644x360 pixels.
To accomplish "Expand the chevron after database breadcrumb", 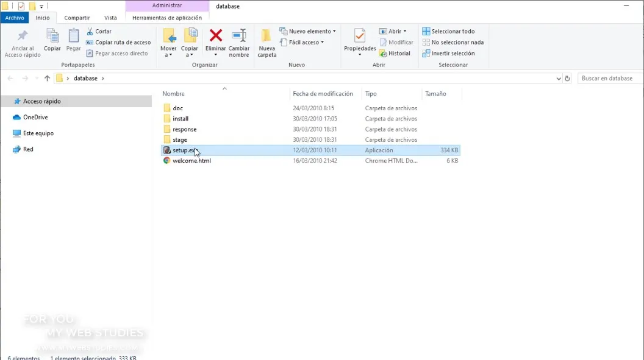I will pos(102,79).
